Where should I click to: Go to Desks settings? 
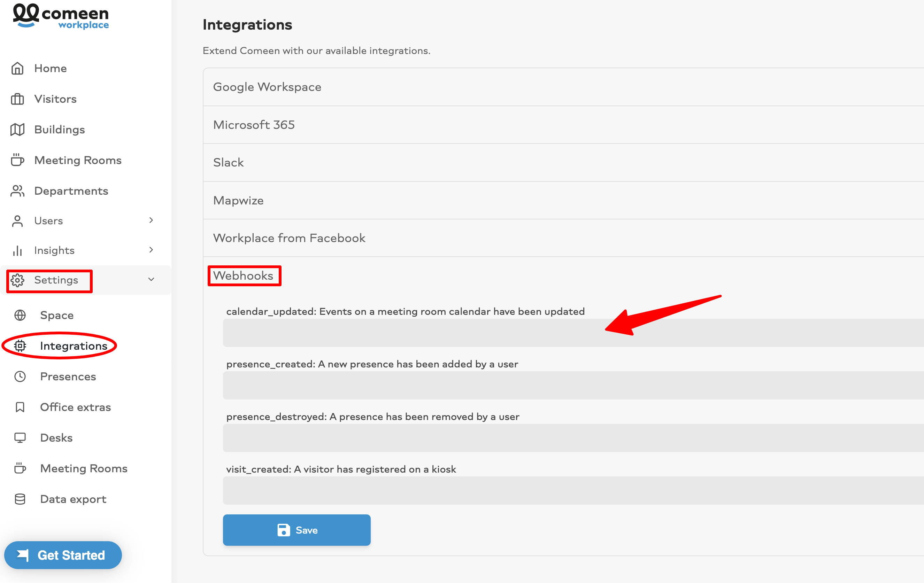click(56, 438)
